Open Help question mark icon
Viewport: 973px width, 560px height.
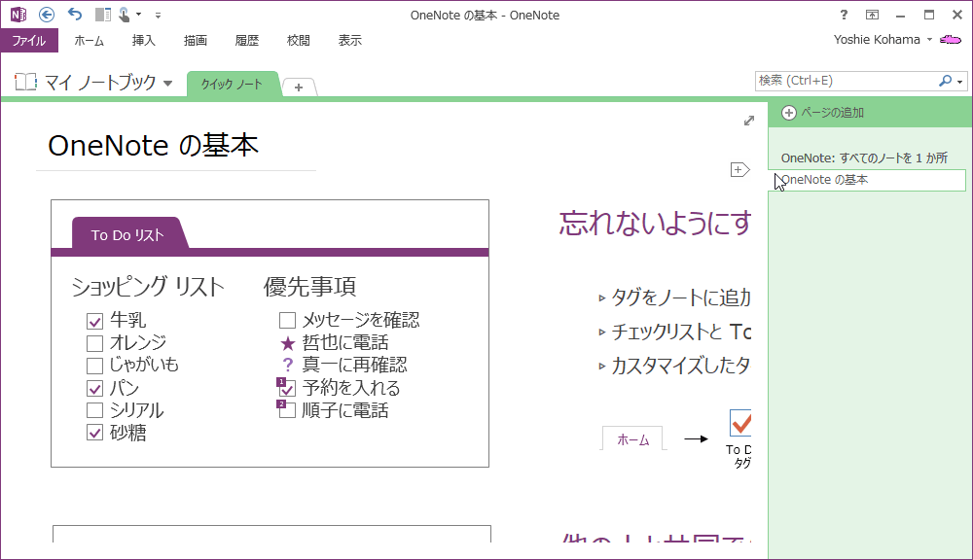[844, 15]
